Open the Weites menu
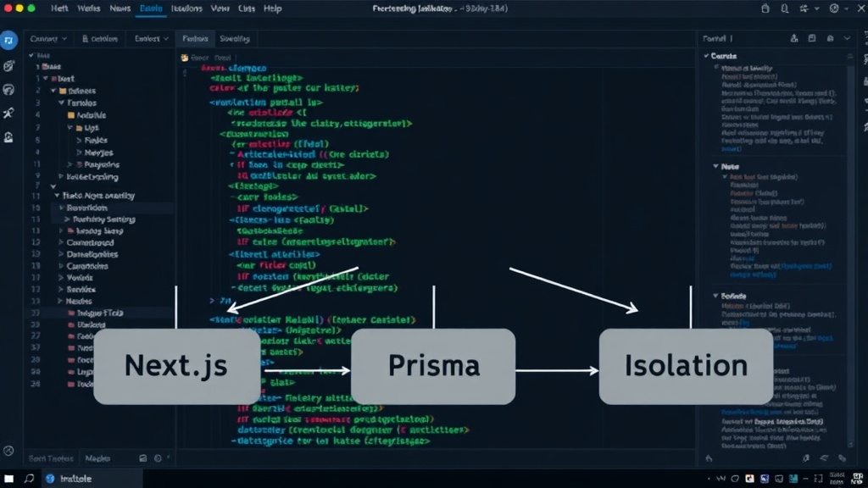This screenshot has width=868, height=488. (88, 8)
